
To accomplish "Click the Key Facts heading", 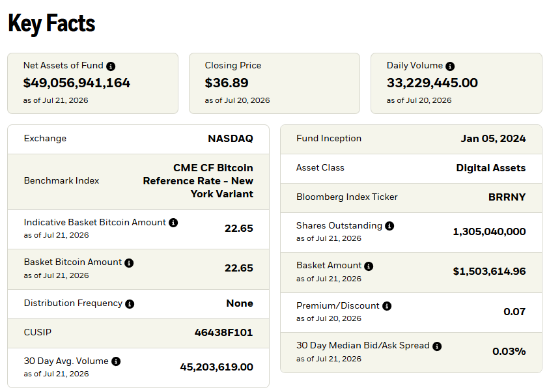I will [51, 24].
